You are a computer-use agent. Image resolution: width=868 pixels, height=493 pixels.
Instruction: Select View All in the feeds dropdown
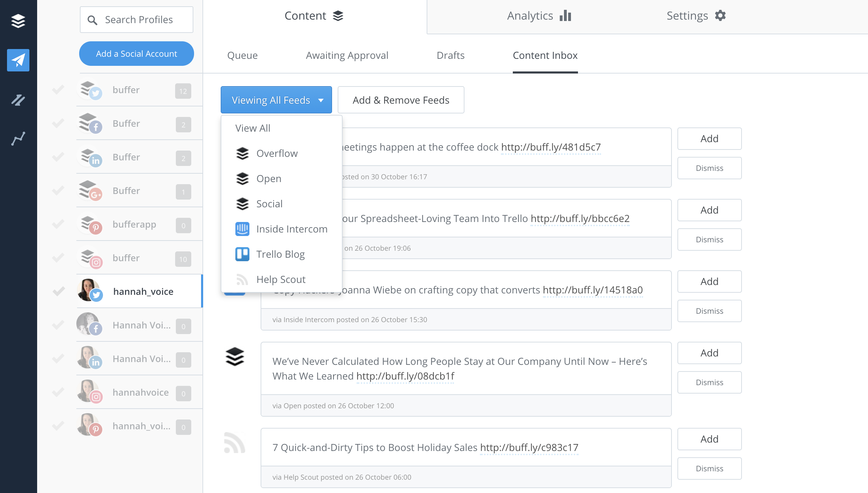(x=253, y=128)
